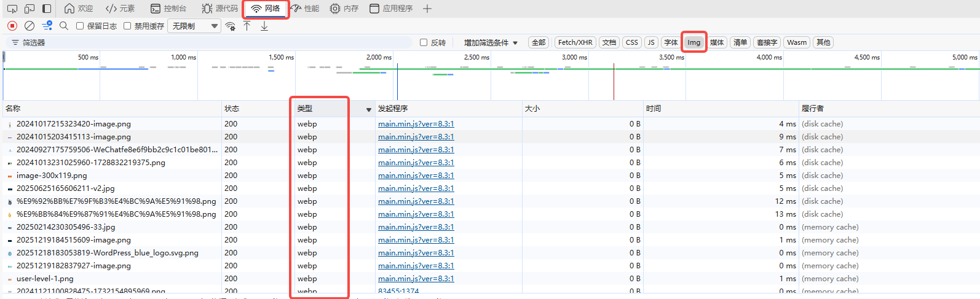Screen dimensions: 980x299
Task: Click file icon beside image-300x119.png
Action: 10,176
